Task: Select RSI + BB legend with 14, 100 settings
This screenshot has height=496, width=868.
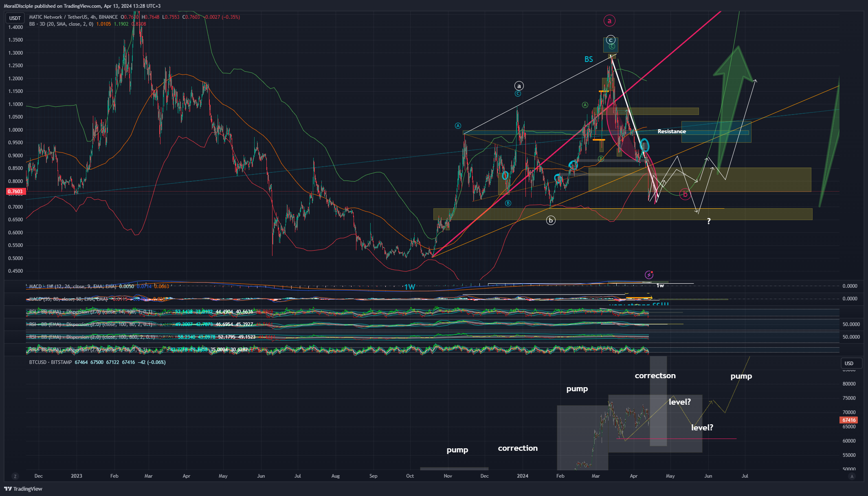Action: click(90, 312)
